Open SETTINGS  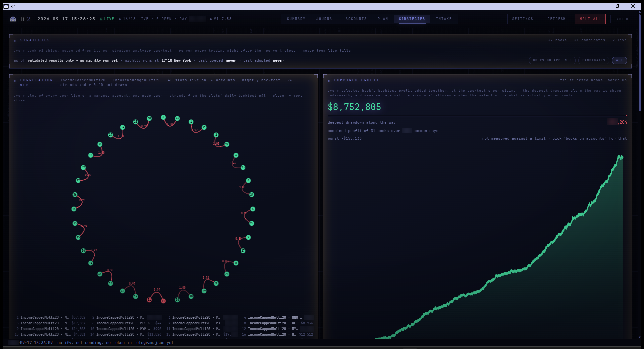pyautogui.click(x=522, y=19)
